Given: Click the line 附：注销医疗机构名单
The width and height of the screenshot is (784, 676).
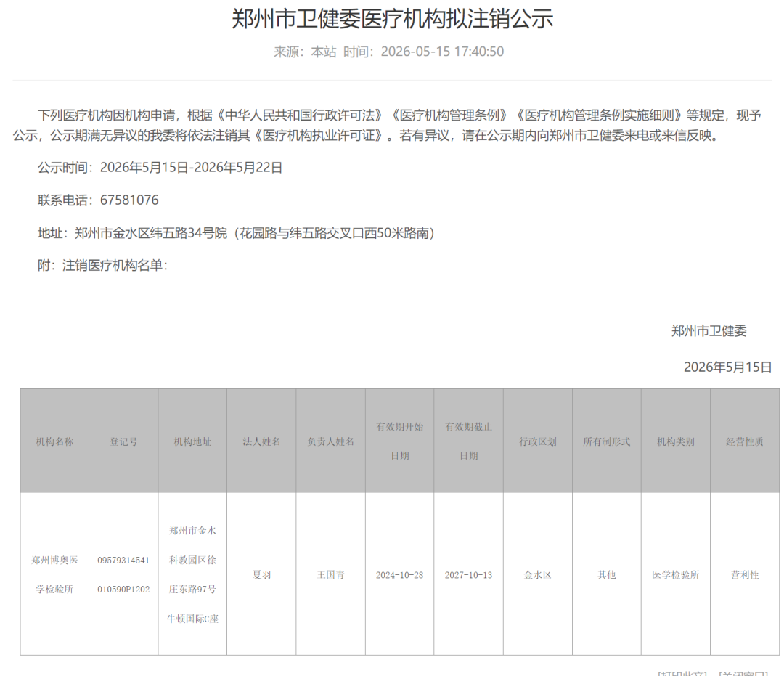Looking at the screenshot, I should click(x=102, y=266).
